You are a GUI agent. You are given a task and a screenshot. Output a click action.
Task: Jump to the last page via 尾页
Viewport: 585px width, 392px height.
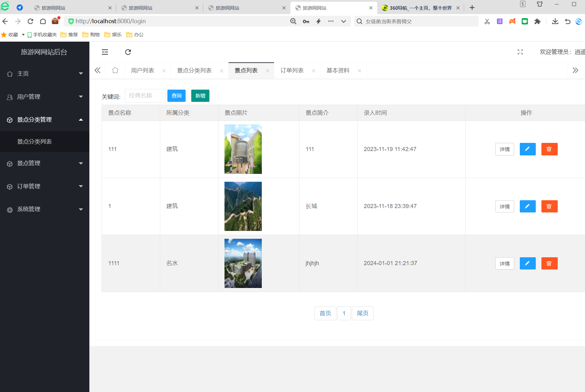point(362,313)
